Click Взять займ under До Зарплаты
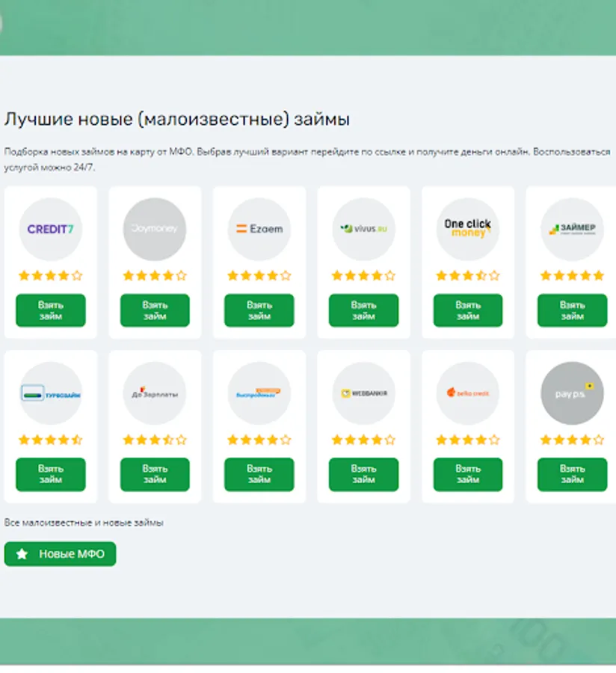 click(x=155, y=474)
